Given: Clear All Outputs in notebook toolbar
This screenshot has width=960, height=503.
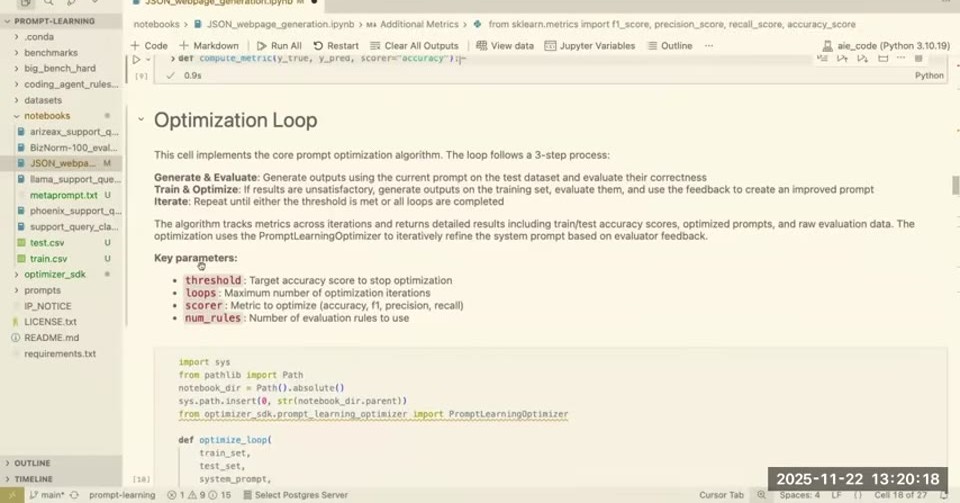Looking at the screenshot, I should (414, 46).
